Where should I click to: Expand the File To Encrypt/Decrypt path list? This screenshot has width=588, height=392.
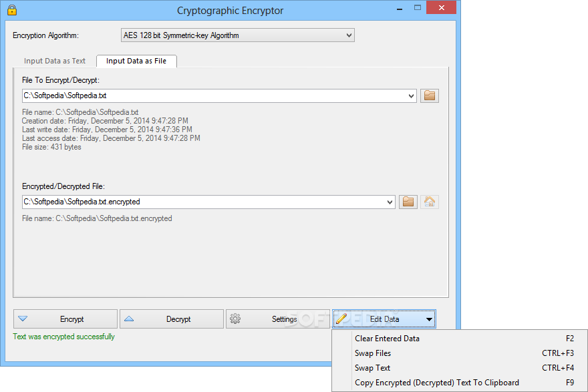click(x=411, y=96)
